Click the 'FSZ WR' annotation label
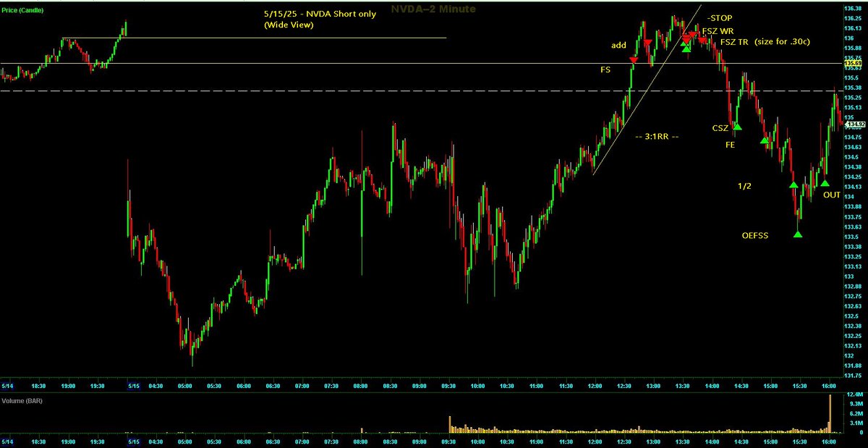This screenshot has width=868, height=448. click(x=716, y=30)
